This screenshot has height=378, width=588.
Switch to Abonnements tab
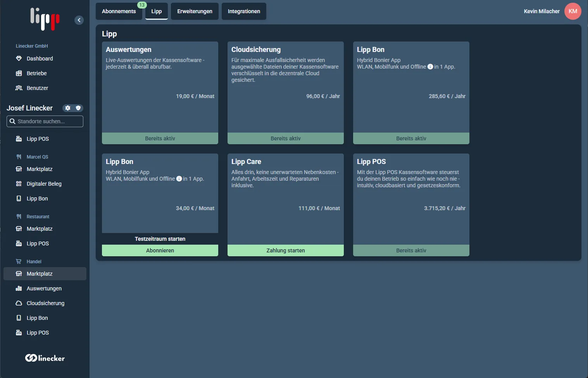tap(119, 11)
